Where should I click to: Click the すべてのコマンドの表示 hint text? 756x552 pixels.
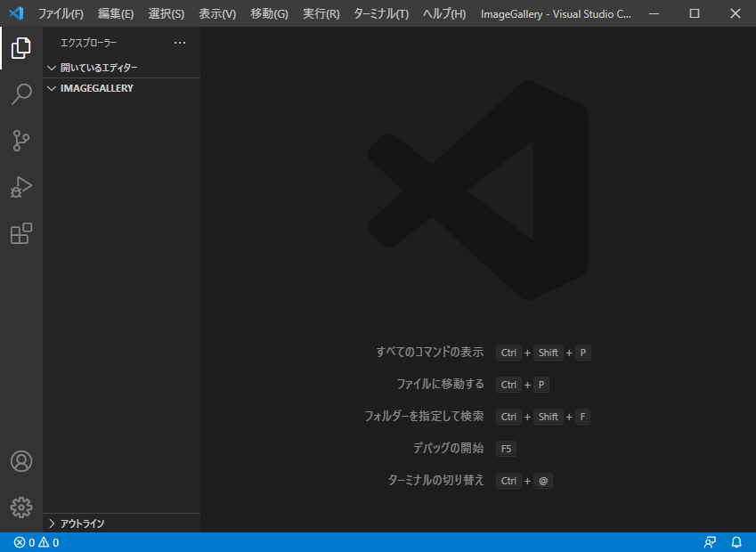point(429,353)
